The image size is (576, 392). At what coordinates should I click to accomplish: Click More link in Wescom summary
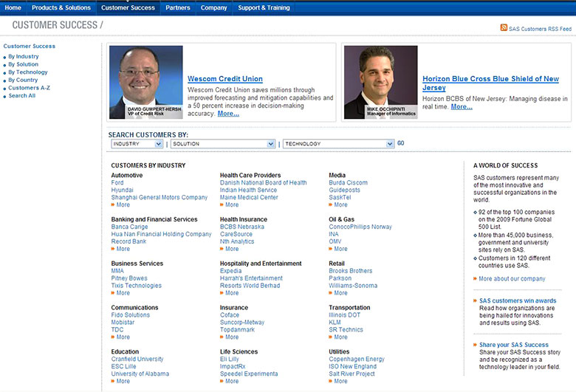click(x=228, y=114)
